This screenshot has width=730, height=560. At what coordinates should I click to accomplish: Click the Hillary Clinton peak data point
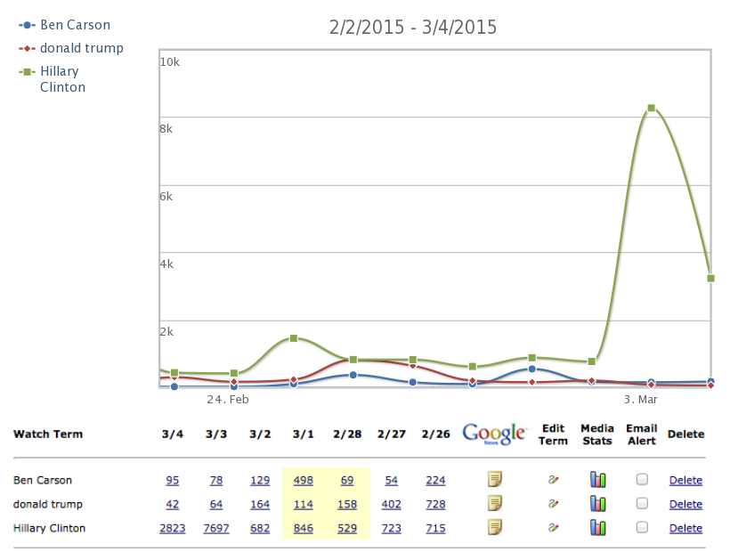(x=652, y=108)
